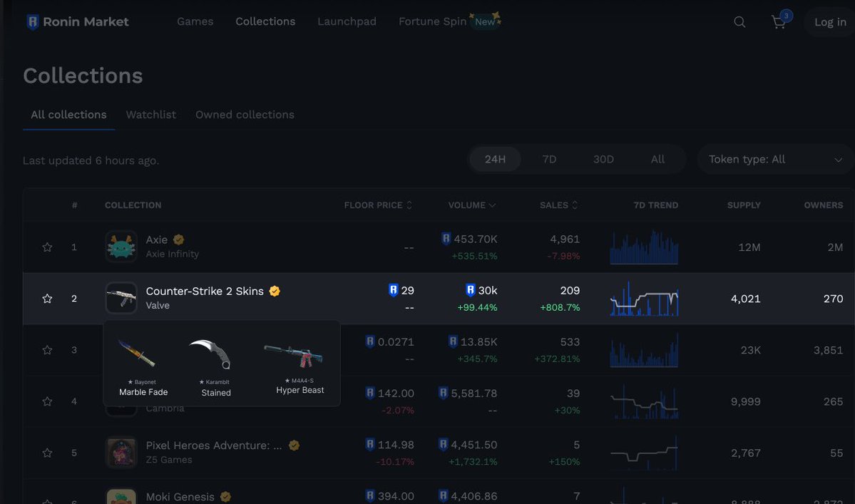Star the Counter-Strike 2 Skins collection
This screenshot has height=504, width=855.
[x=48, y=299]
